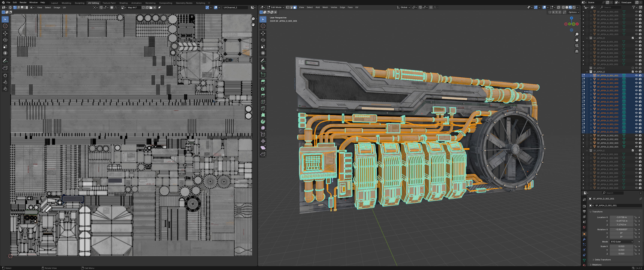Screen dimensions: 644x270
Task: Switch to face select mode in viewport
Action: click(295, 7)
